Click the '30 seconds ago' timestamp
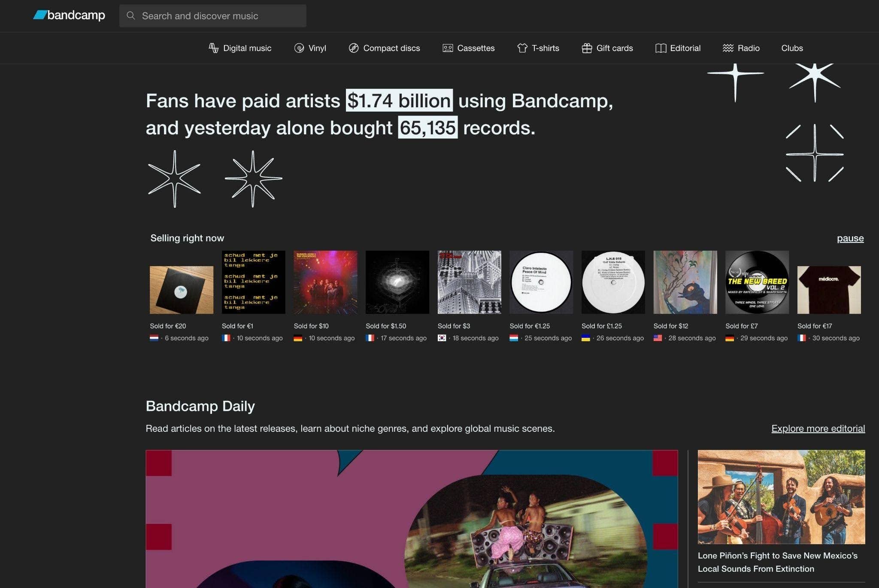Image resolution: width=879 pixels, height=588 pixels. click(836, 338)
